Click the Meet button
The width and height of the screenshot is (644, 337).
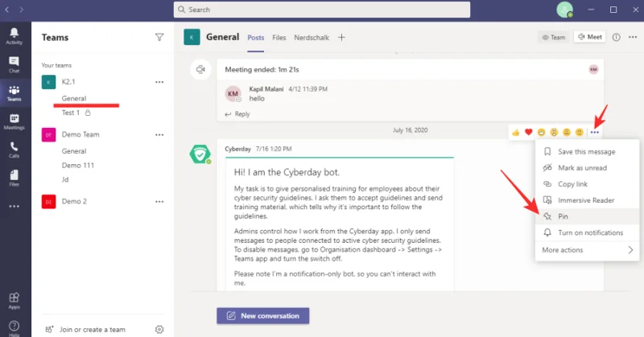pos(590,37)
